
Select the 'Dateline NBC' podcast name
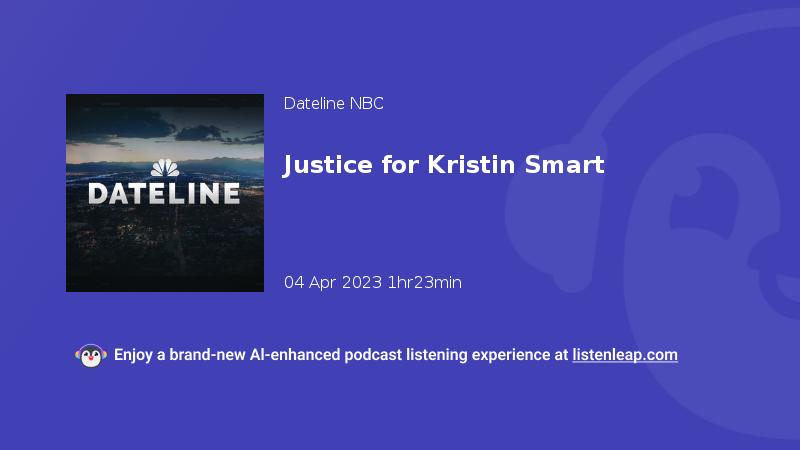[334, 104]
